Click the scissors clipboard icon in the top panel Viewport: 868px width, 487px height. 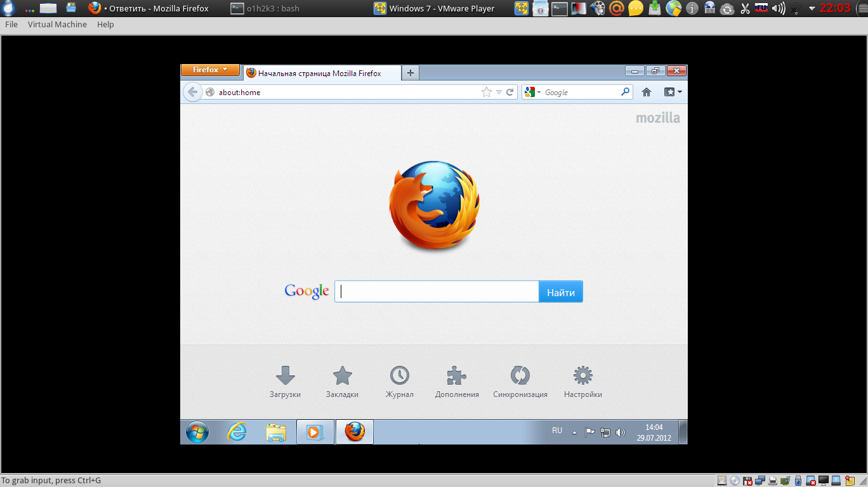[745, 8]
